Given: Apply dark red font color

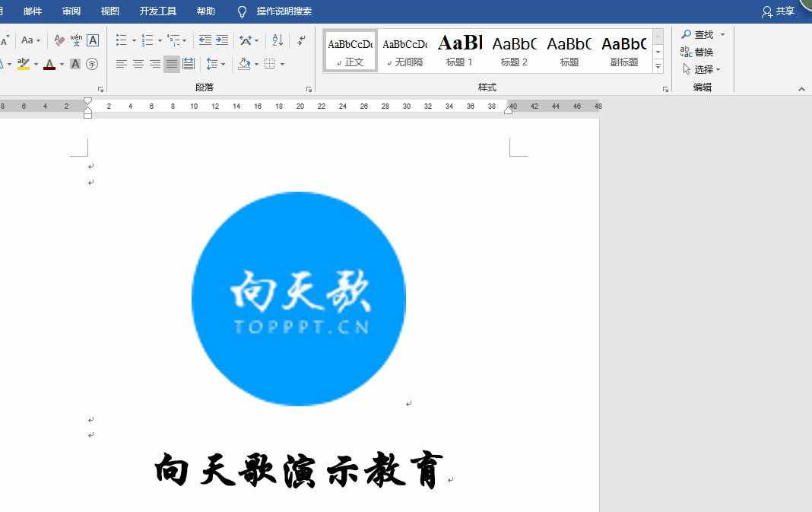Looking at the screenshot, I should 49,64.
